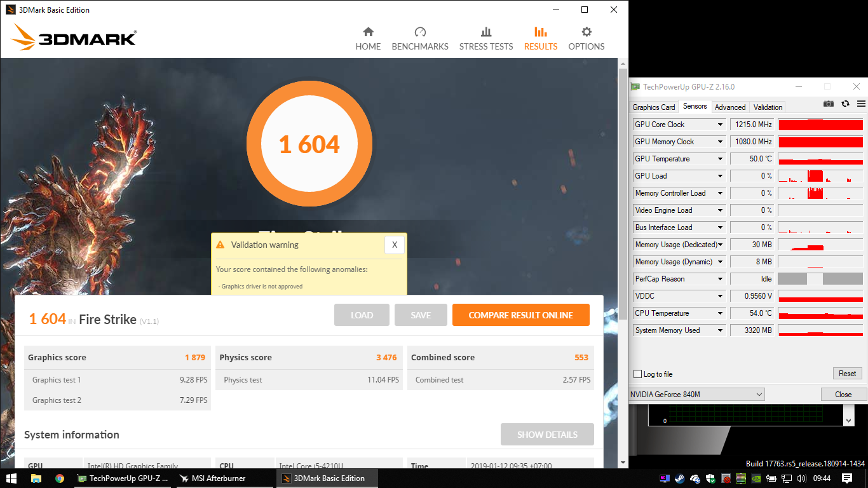Screen dimensions: 868x488
Task: Open Windows Security tray icon
Action: click(710, 478)
